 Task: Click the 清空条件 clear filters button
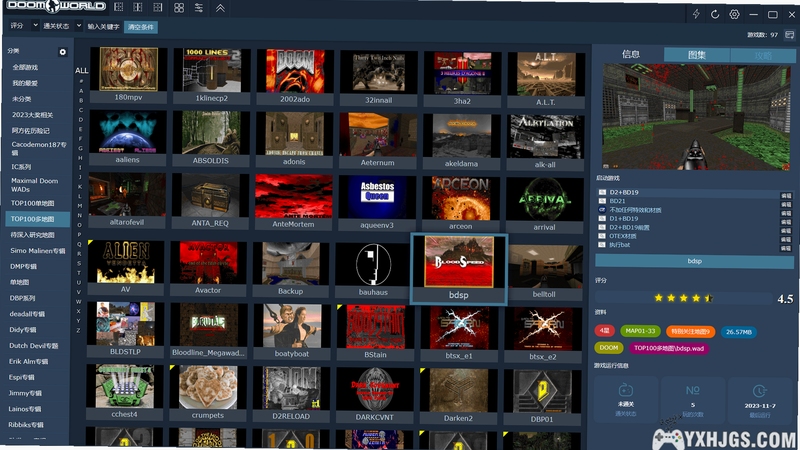pyautogui.click(x=141, y=27)
